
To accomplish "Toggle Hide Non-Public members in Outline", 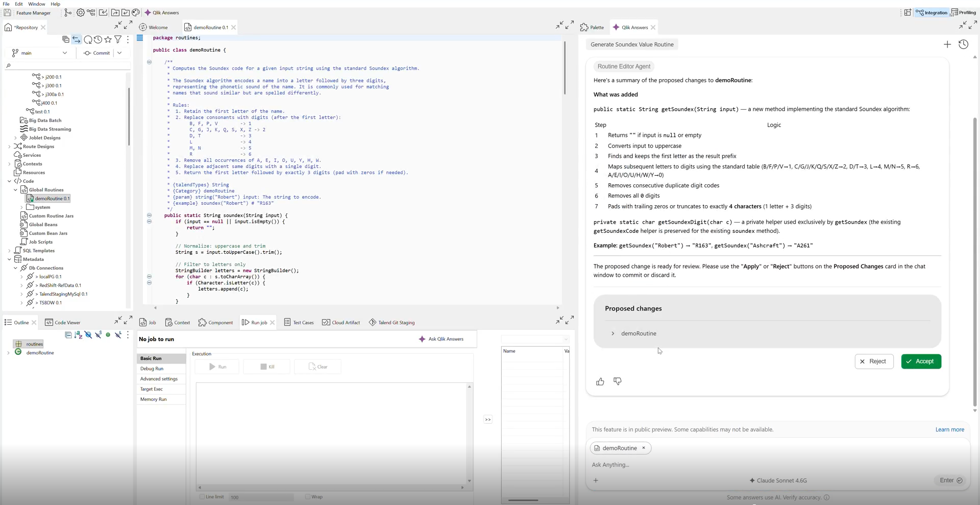I will [x=108, y=335].
